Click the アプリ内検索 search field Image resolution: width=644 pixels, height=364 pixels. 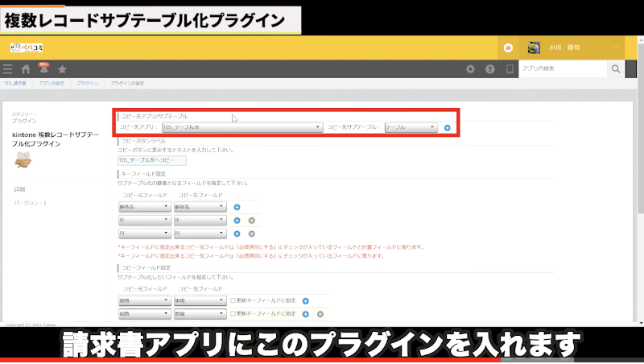click(562, 69)
